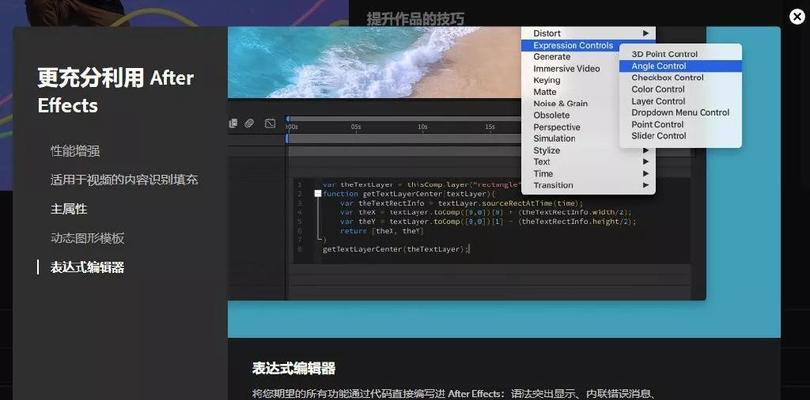Choose the Noise & Grain menu entry
This screenshot has height=400, width=810.
[x=560, y=103]
